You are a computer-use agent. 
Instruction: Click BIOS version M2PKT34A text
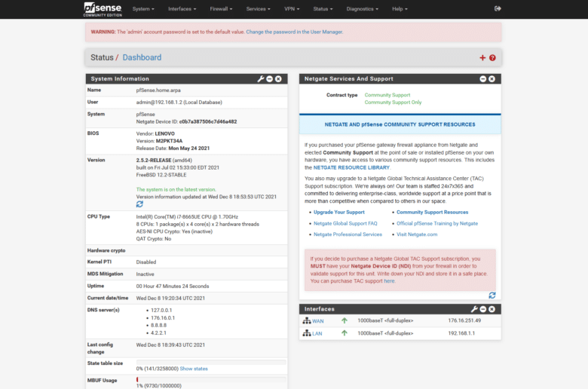169,141
